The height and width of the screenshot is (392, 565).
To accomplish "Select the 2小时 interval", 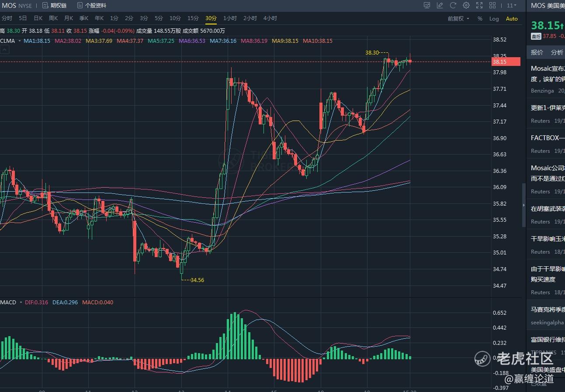I will tap(250, 18).
